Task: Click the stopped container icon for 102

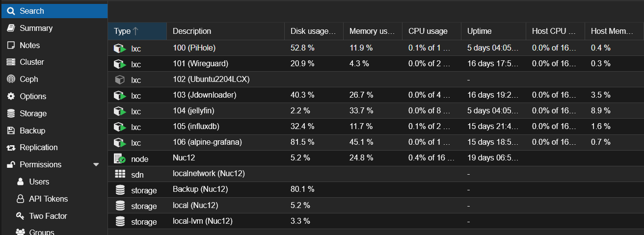Action: click(119, 79)
